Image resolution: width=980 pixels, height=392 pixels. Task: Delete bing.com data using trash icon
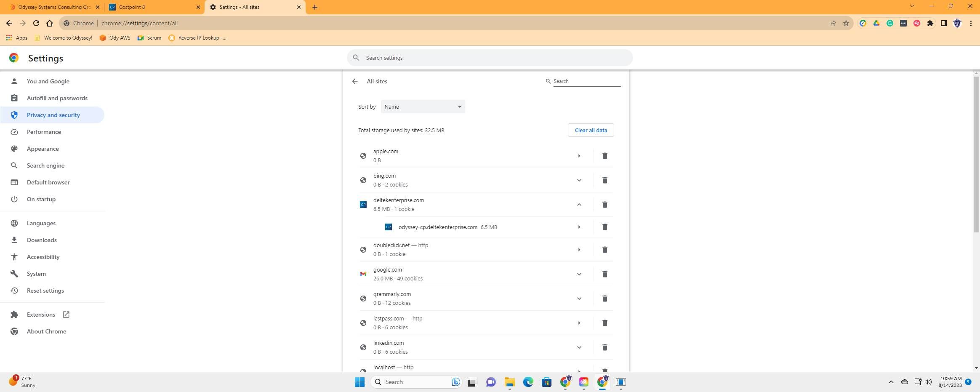pyautogui.click(x=605, y=180)
